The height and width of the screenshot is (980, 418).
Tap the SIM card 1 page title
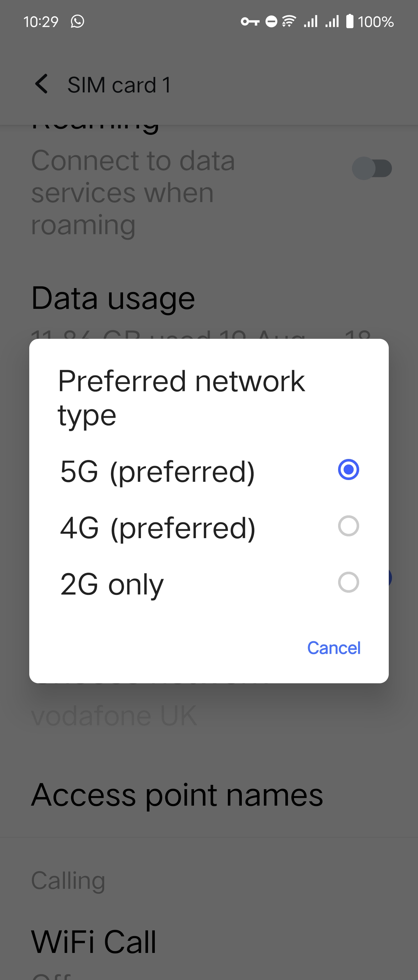[x=119, y=85]
